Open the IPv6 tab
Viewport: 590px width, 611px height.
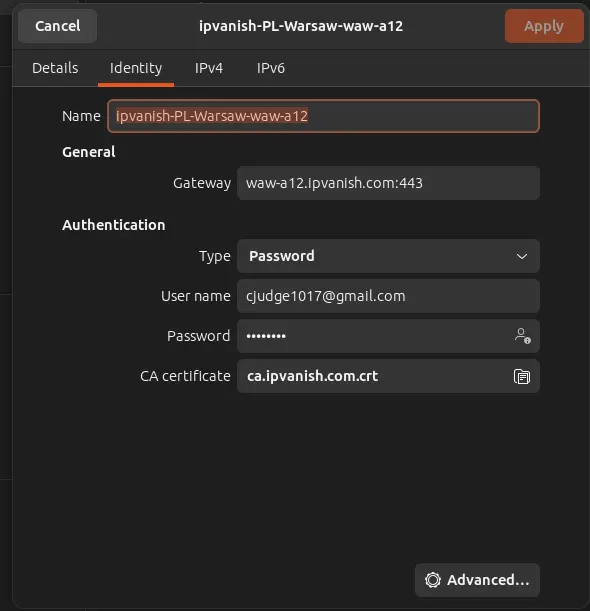(x=270, y=68)
